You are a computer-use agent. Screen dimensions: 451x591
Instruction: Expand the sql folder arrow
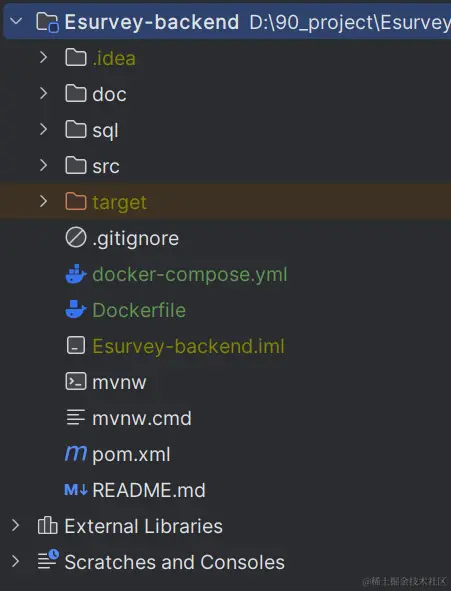(43, 129)
